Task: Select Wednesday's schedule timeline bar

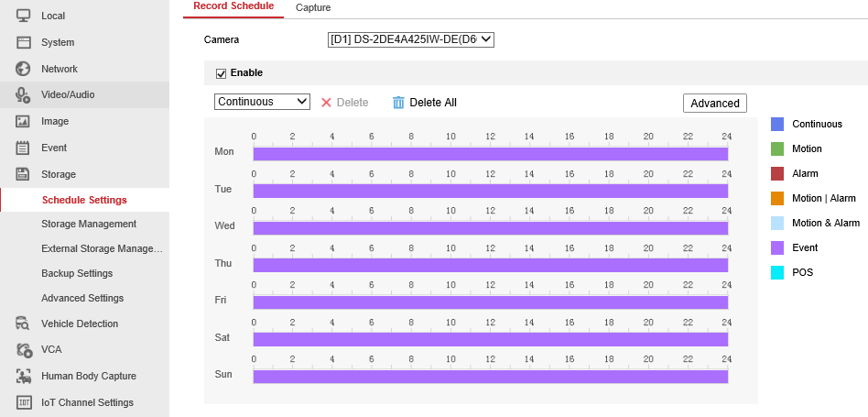Action: [x=490, y=228]
